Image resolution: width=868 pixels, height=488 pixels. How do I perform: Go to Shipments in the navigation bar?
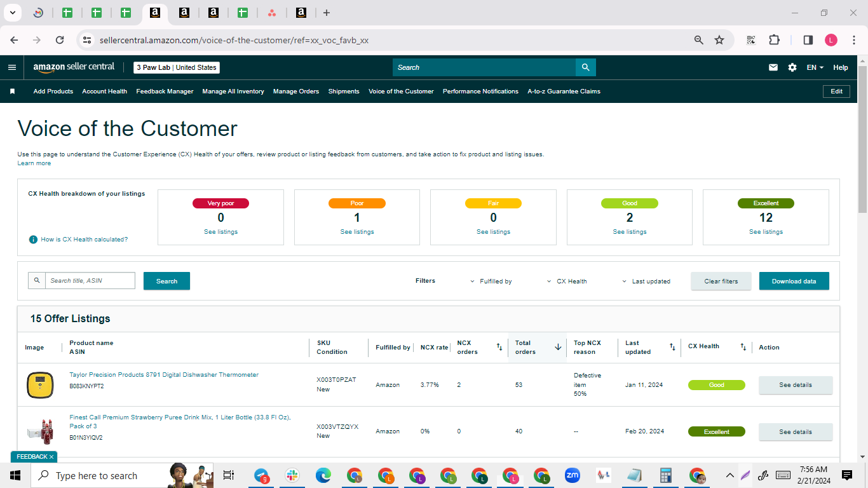click(x=344, y=91)
